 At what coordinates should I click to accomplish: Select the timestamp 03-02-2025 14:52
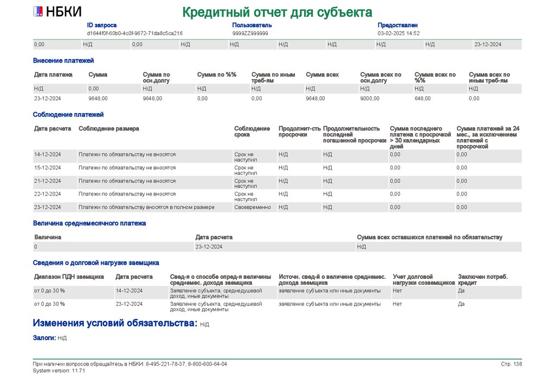398,33
